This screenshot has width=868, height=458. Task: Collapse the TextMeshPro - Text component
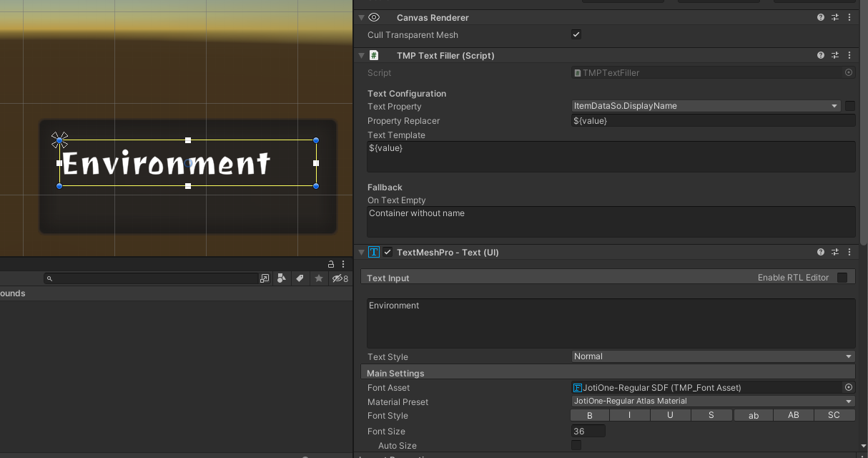point(361,252)
